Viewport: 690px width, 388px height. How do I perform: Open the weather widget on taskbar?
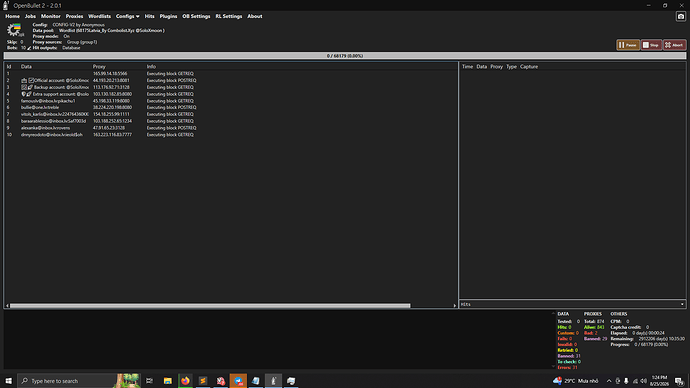pyautogui.click(x=576, y=381)
